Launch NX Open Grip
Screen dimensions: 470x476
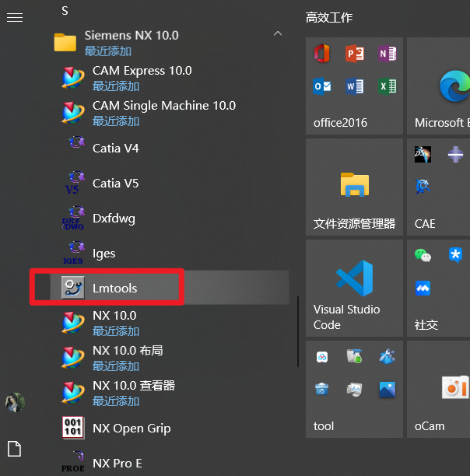coord(131,429)
